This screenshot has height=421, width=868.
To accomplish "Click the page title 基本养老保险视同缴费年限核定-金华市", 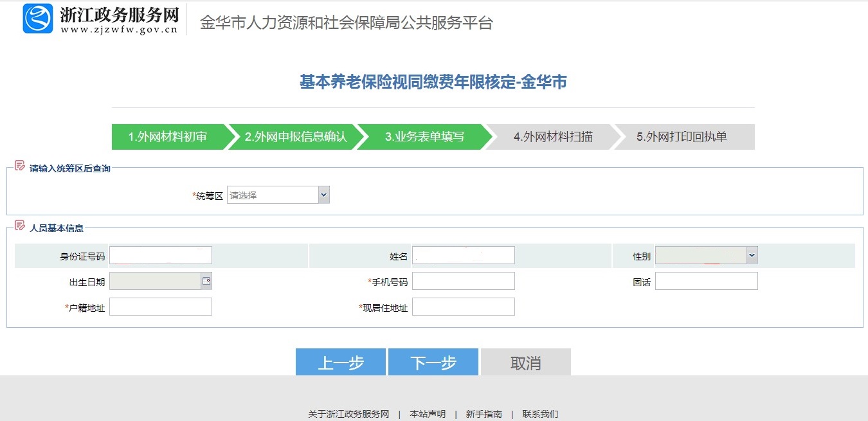I will tap(433, 82).
